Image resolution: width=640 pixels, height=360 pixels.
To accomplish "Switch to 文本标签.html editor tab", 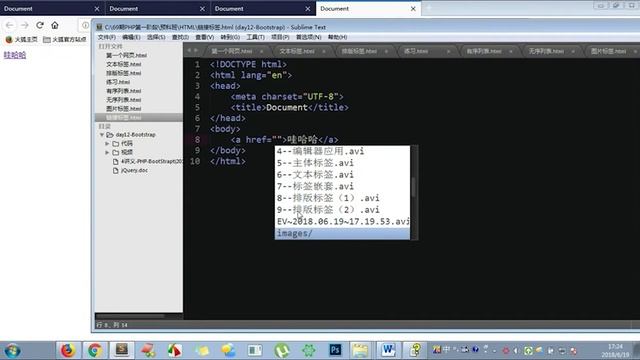I will point(297,51).
